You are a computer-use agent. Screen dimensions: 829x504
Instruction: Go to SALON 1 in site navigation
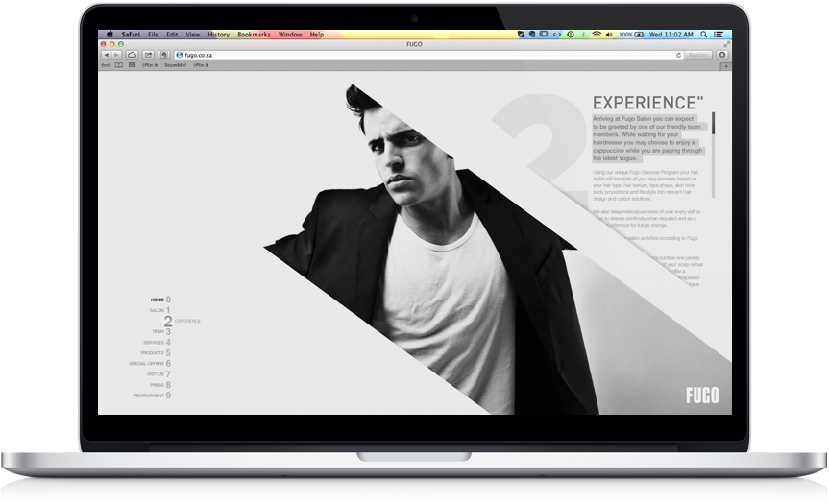coord(159,310)
